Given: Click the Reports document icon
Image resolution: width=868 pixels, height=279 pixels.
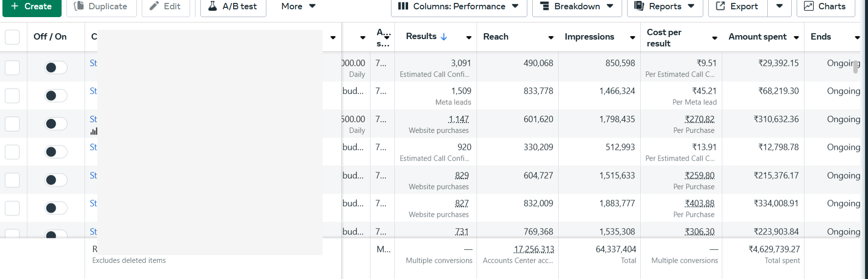Looking at the screenshot, I should click(639, 6).
